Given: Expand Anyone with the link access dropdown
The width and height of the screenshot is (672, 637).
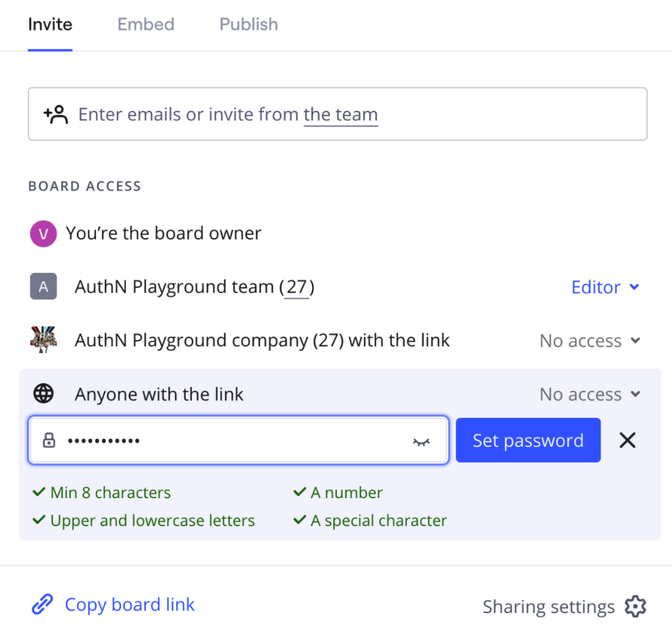Looking at the screenshot, I should point(589,395).
